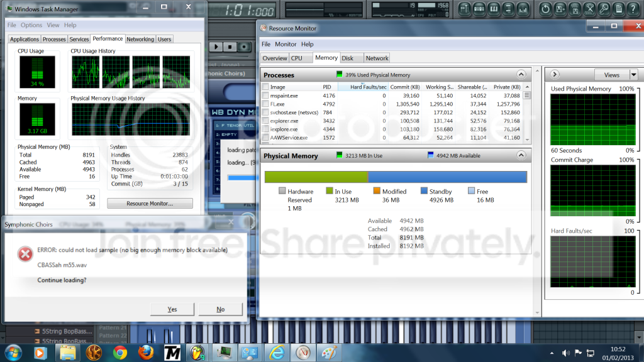Click the Processes list scrollbar down arrow

[x=528, y=140]
